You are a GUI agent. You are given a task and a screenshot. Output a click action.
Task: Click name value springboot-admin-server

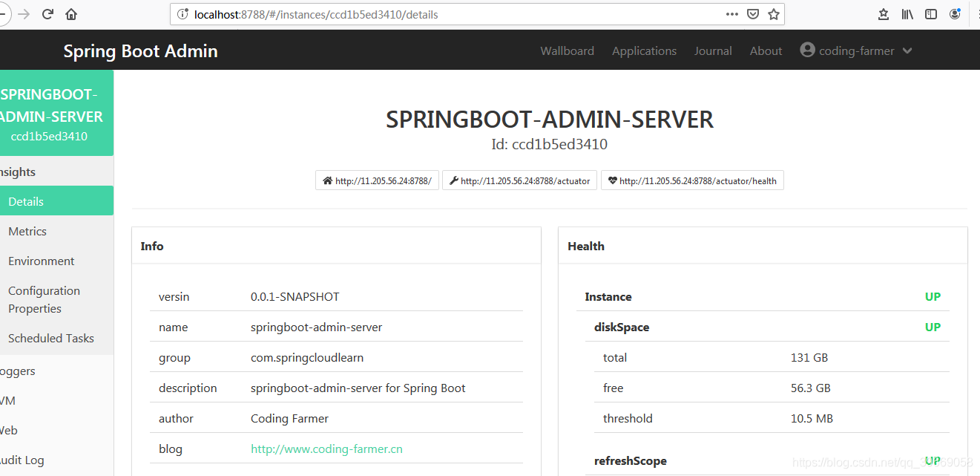316,327
